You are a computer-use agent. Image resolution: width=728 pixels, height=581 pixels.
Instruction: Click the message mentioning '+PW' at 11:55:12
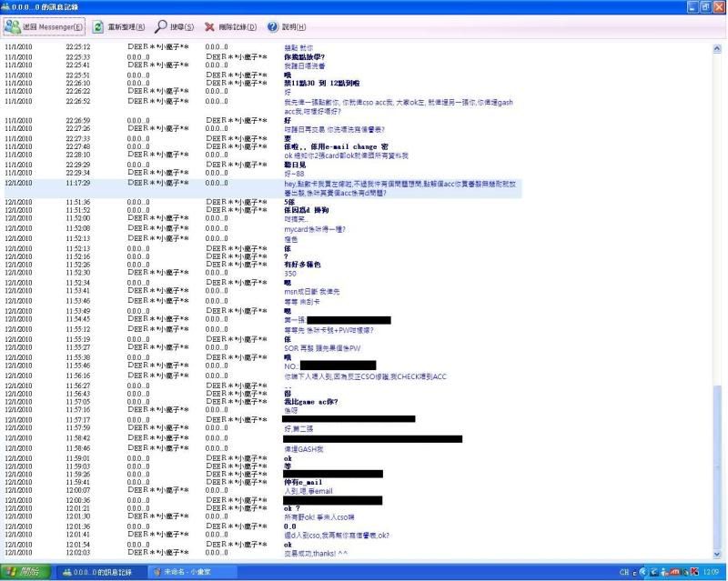tap(329, 330)
